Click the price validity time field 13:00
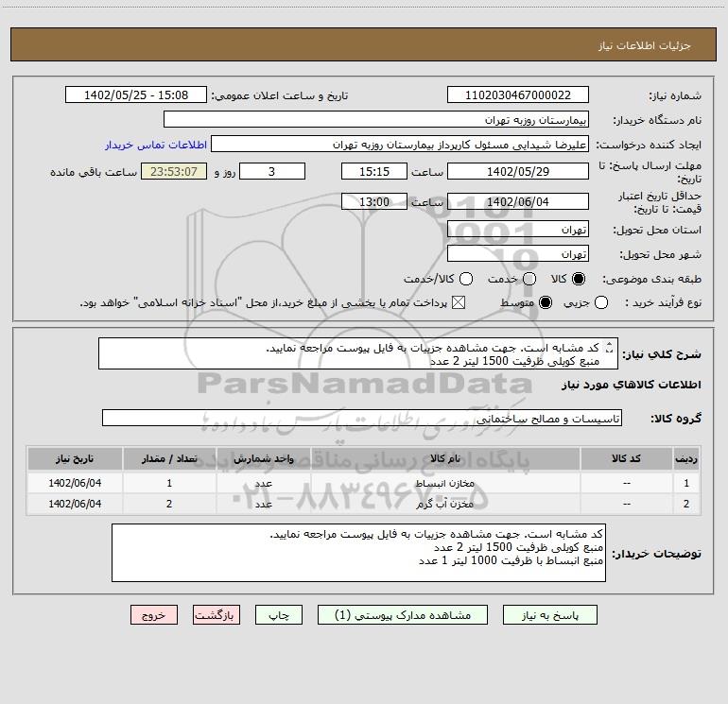The height and width of the screenshot is (704, 728). coord(374,201)
